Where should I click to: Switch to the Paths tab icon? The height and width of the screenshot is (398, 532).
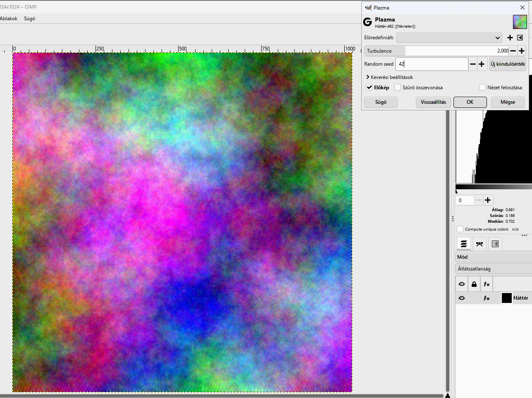point(480,244)
